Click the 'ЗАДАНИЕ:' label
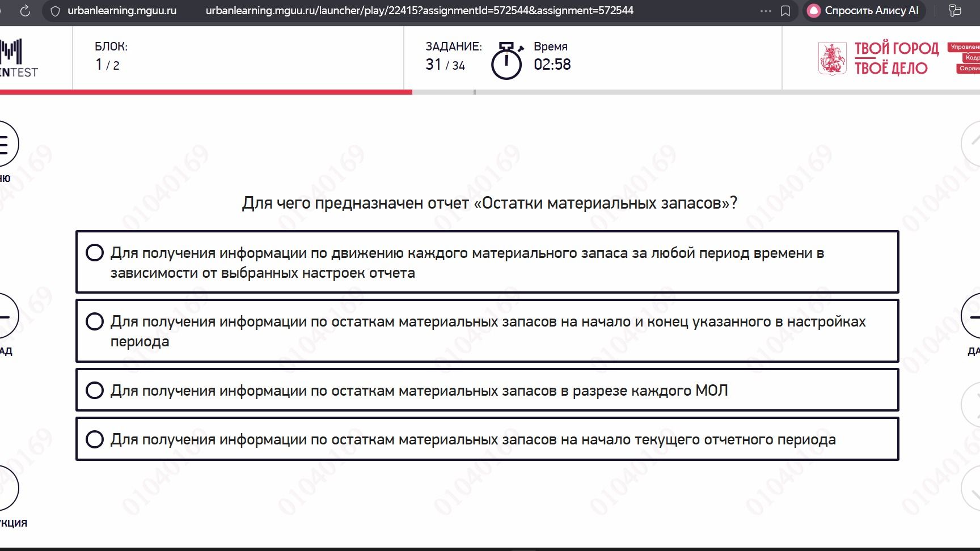 tap(454, 46)
